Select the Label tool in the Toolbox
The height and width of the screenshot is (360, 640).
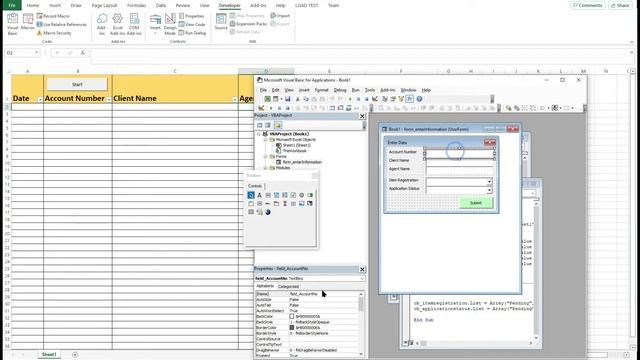click(x=259, y=195)
